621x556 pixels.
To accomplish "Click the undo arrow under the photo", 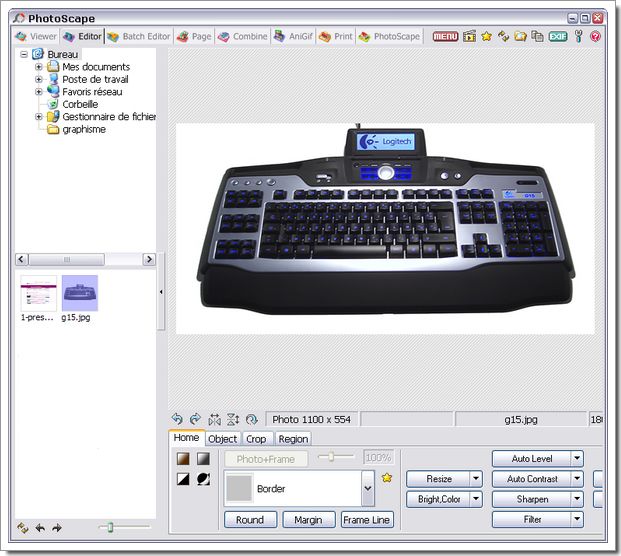I will pyautogui.click(x=177, y=419).
